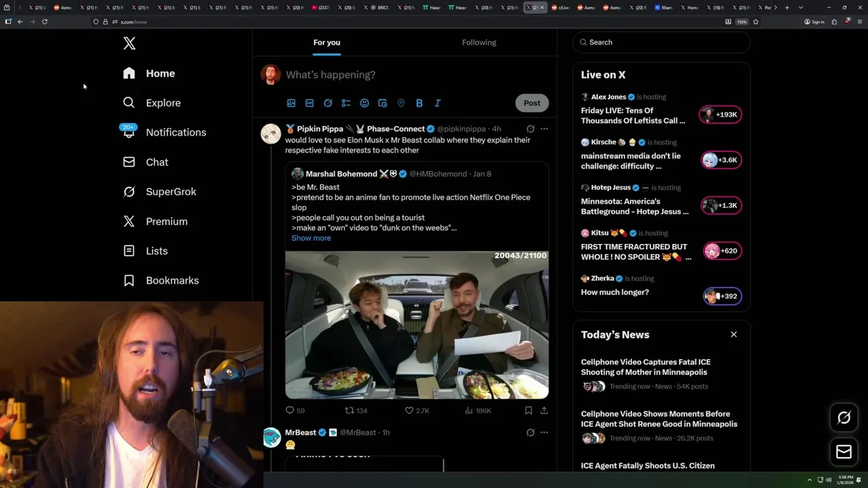Like Pipkin Pippa post (2.7K)
This screenshot has width=868, height=488.
pos(417,411)
